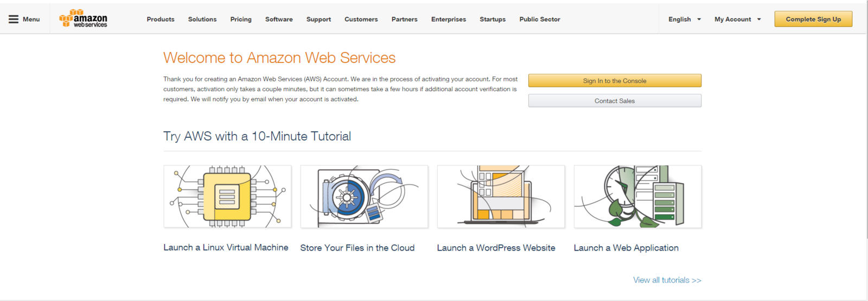The image size is (868, 301).
Task: Click Sign In to the Console
Action: click(615, 81)
